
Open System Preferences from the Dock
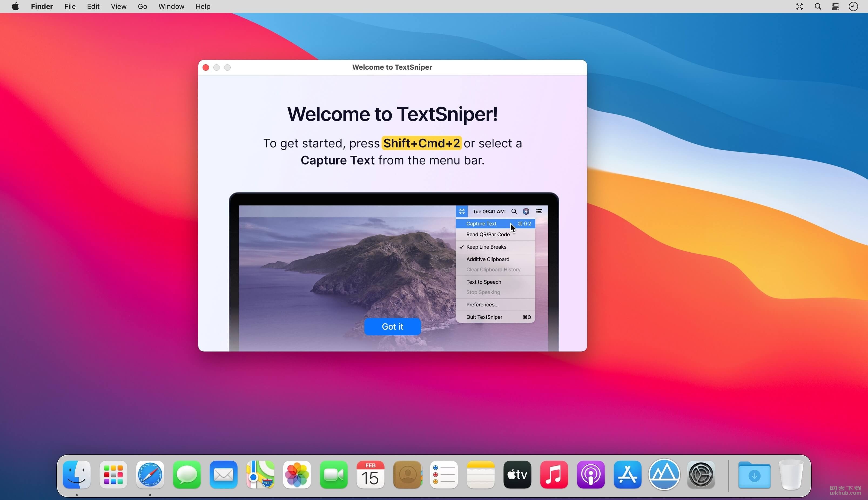(701, 475)
